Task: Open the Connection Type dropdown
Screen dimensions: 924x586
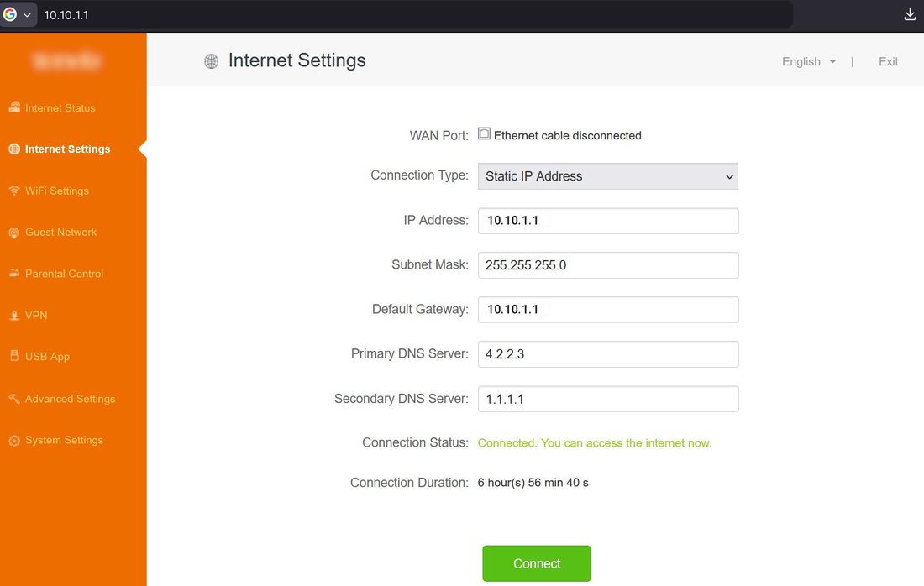Action: tap(607, 176)
